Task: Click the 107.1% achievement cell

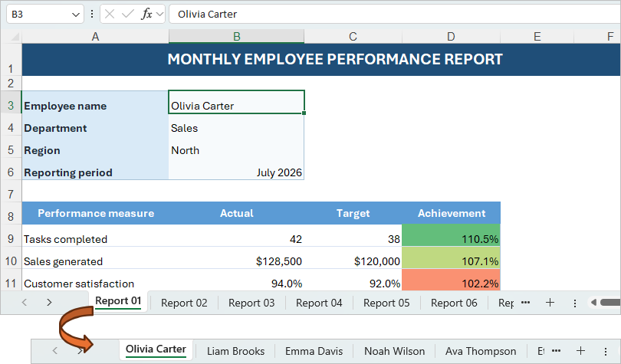Action: [x=451, y=257]
